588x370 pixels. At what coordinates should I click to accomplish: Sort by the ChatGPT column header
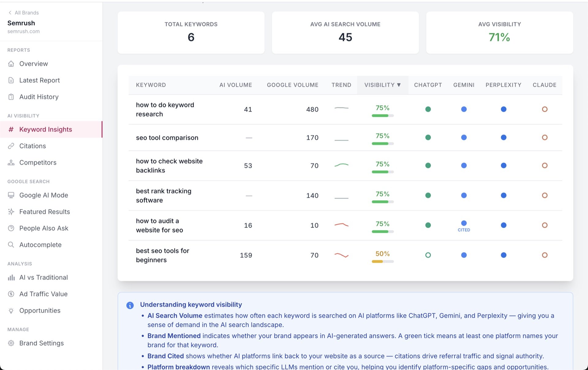point(428,85)
